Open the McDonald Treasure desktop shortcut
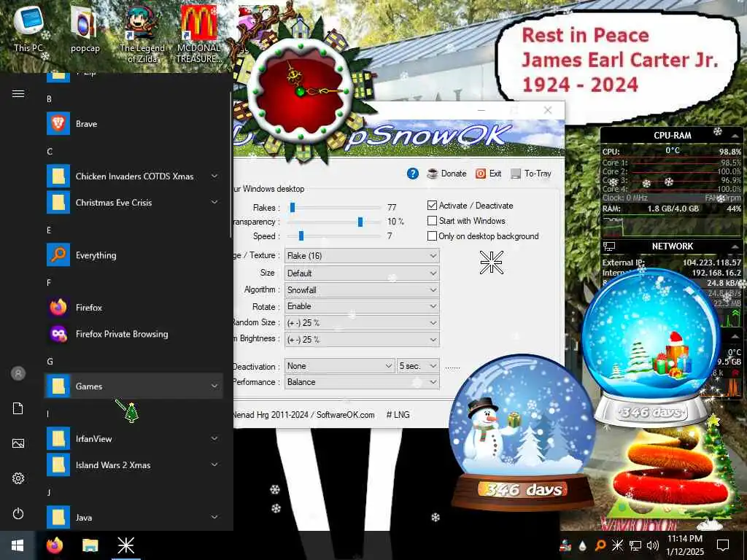Screen dimensions: 747x560 (x=198, y=34)
